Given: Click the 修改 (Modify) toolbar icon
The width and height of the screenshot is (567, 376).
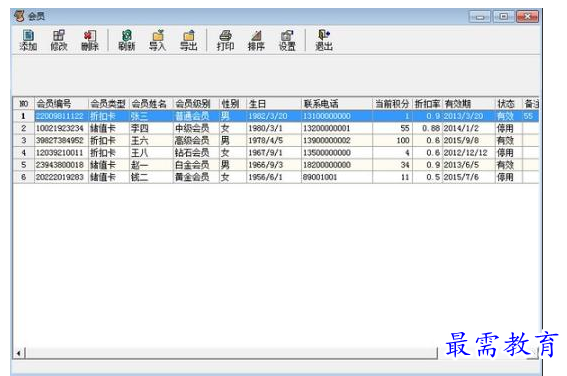Looking at the screenshot, I should [59, 40].
